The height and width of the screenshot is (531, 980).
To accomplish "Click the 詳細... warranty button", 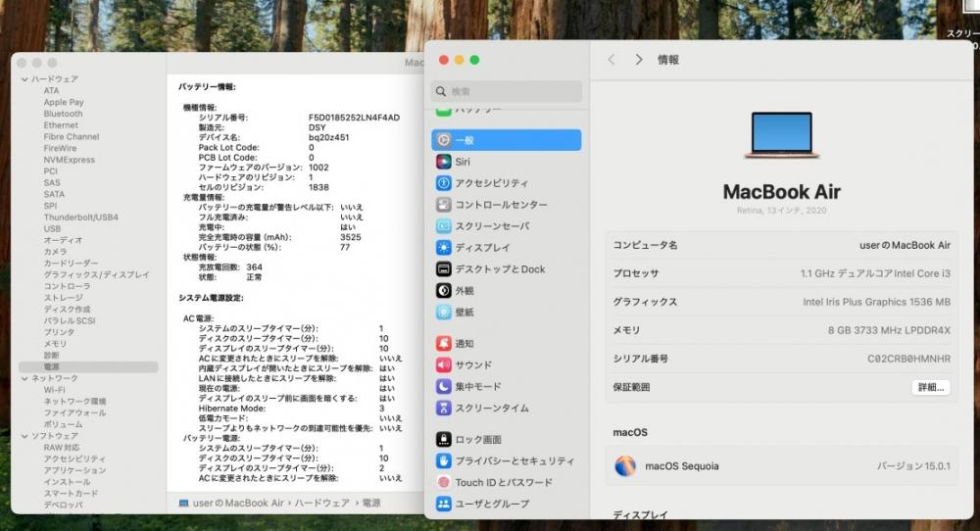I will [x=930, y=387].
